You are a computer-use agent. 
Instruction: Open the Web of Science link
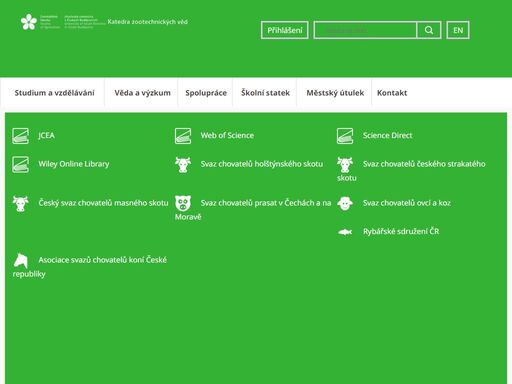227,136
